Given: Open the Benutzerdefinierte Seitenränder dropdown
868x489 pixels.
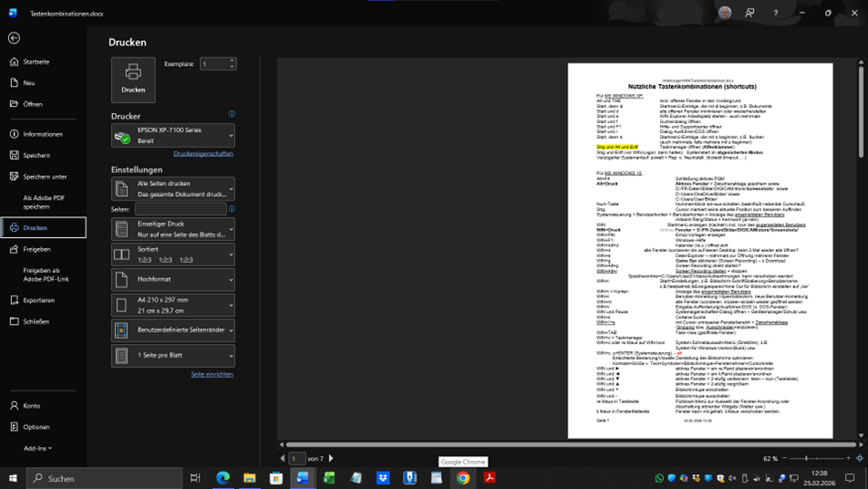Looking at the screenshot, I should [172, 330].
